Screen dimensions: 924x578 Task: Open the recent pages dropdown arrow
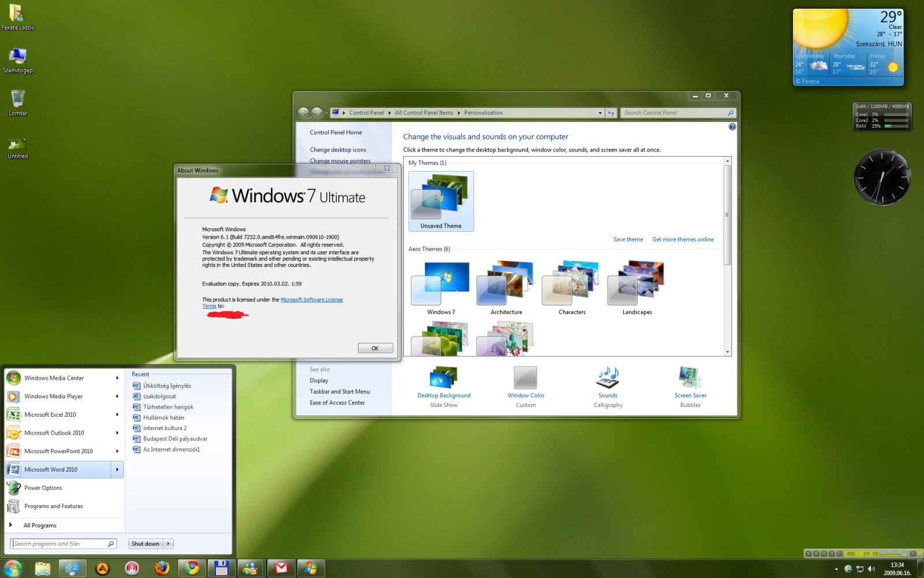coord(327,113)
